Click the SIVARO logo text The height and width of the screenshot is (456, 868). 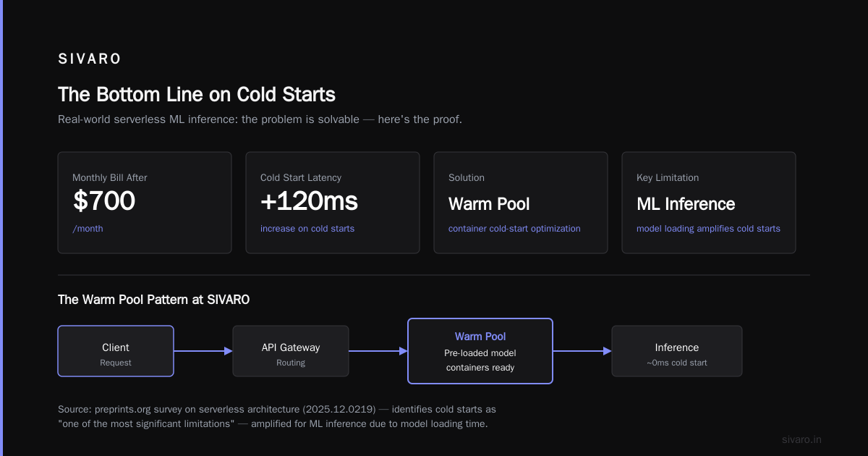point(90,59)
